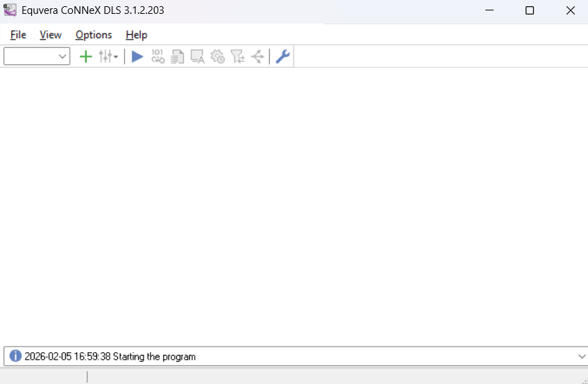Click the green plus add icon
Viewport: 588px width, 384px height.
point(85,57)
